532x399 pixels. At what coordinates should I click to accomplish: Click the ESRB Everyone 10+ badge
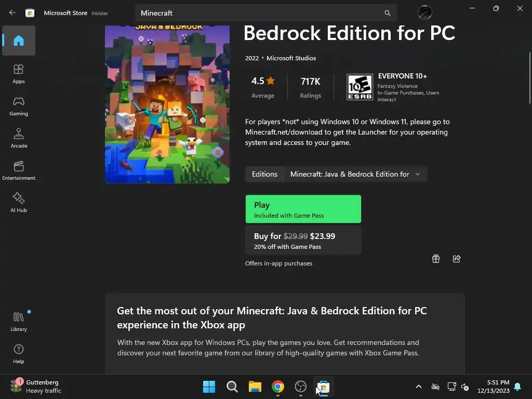[x=360, y=87]
